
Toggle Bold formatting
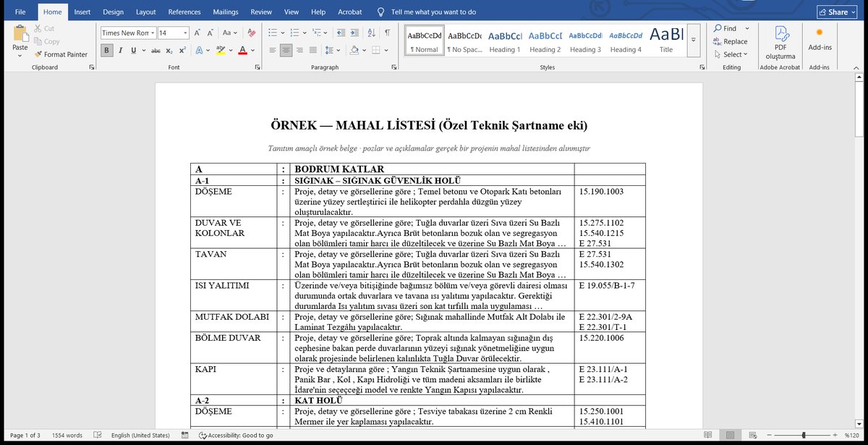(107, 50)
